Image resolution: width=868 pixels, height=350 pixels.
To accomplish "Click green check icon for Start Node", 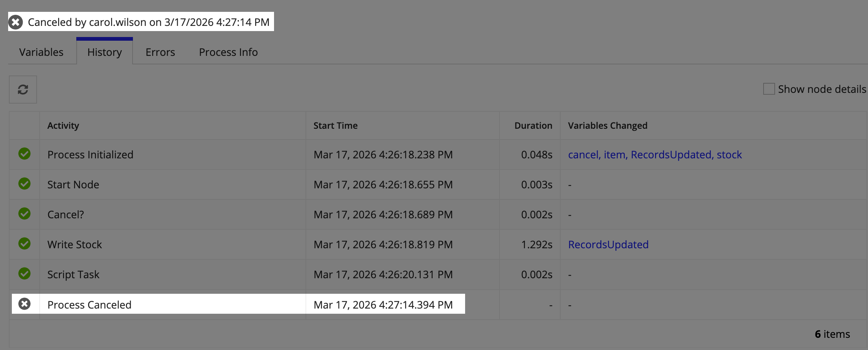I will tap(24, 184).
